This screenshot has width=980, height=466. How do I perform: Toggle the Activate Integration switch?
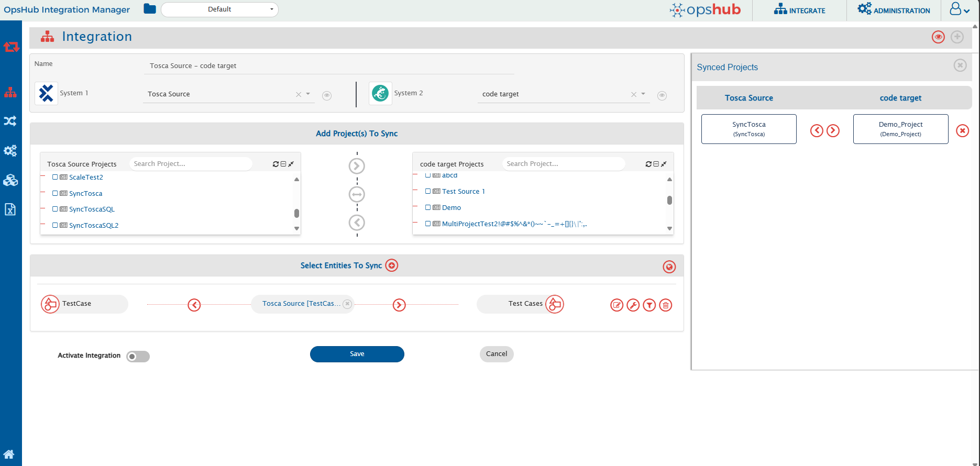click(138, 357)
